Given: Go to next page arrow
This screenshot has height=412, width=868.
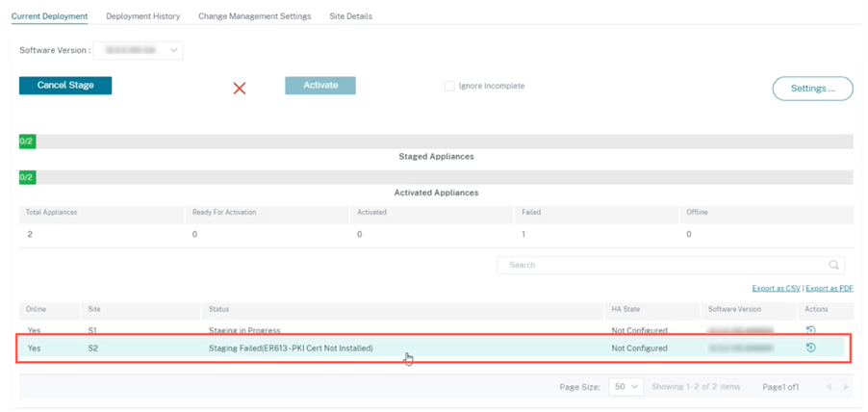Looking at the screenshot, I should 846,387.
